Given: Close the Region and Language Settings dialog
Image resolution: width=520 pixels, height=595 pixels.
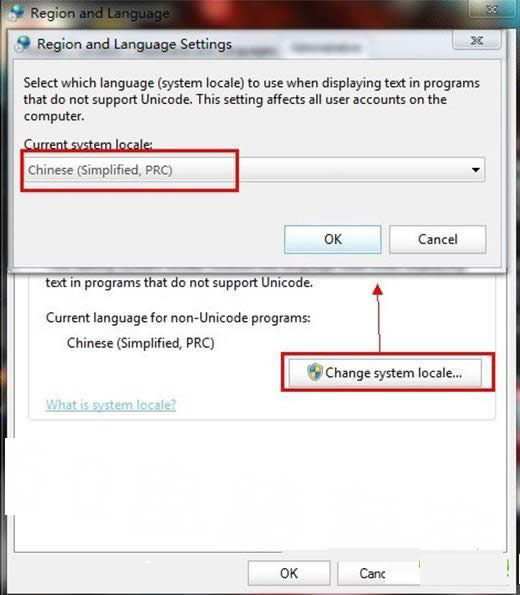Looking at the screenshot, I should click(477, 40).
